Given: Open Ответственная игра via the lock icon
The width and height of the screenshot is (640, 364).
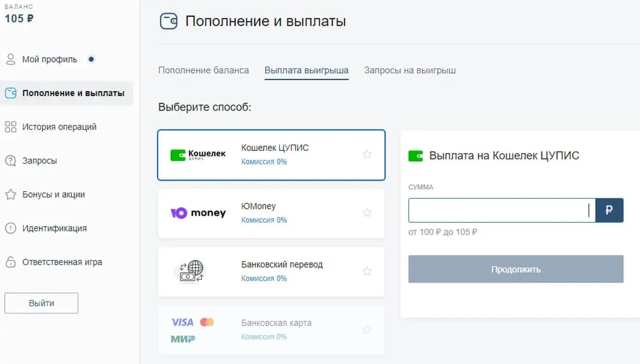Looking at the screenshot, I should coord(10,262).
